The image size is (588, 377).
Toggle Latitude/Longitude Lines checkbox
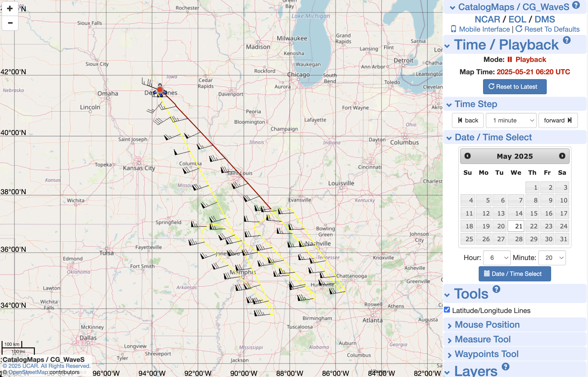tap(447, 310)
